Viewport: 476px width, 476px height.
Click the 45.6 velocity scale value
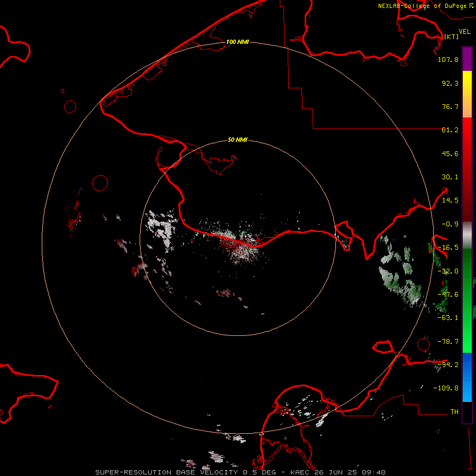450,153
